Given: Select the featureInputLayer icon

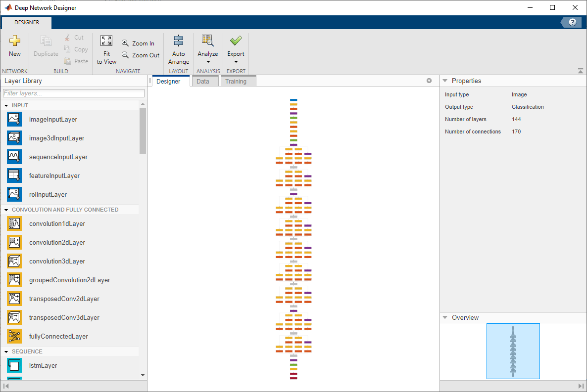Looking at the screenshot, I should (14, 175).
